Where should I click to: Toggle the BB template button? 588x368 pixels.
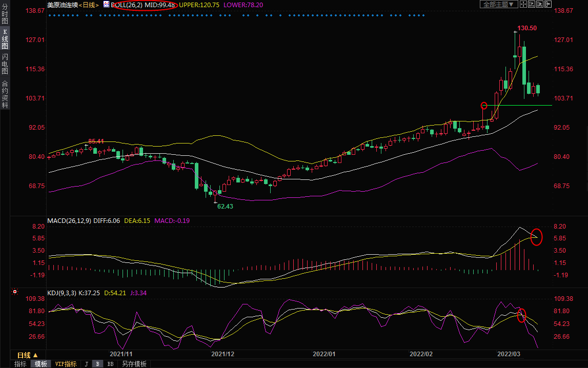[x=110, y=364]
